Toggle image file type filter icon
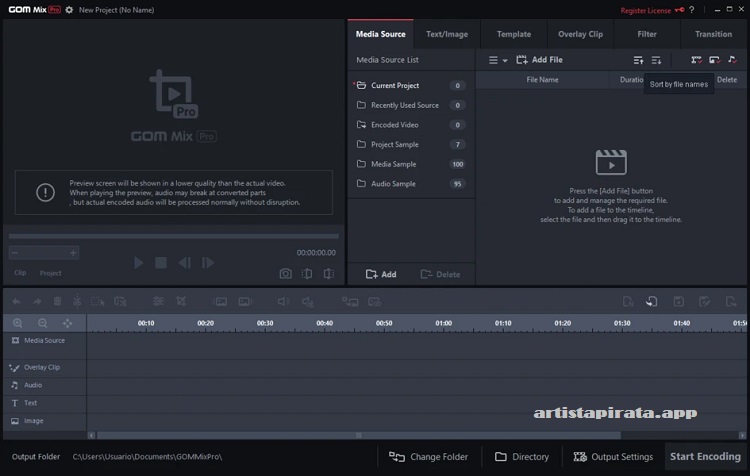Screen dimensions: 750x476 (x=715, y=60)
